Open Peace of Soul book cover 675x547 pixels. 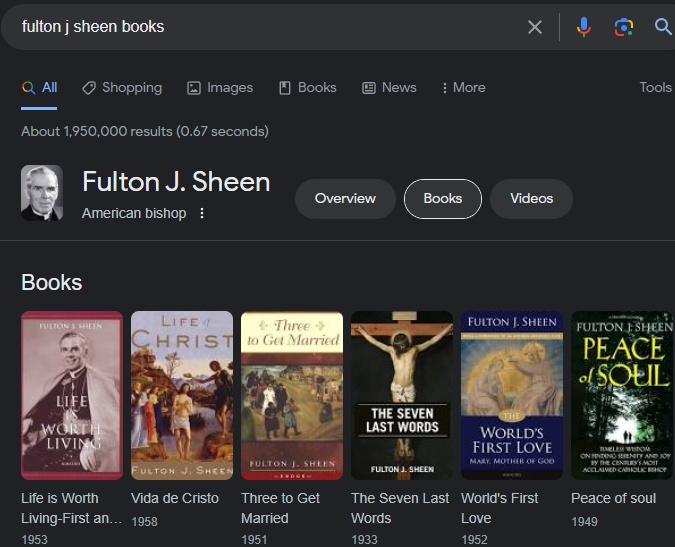[x=622, y=395]
